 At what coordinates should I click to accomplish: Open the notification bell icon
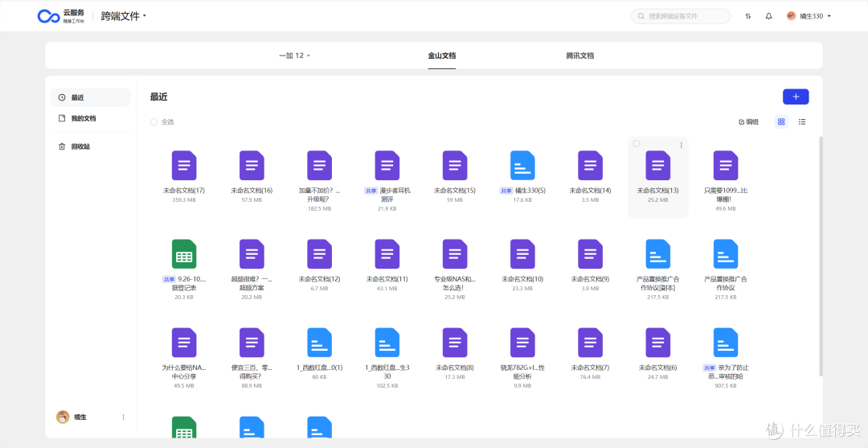click(x=769, y=16)
